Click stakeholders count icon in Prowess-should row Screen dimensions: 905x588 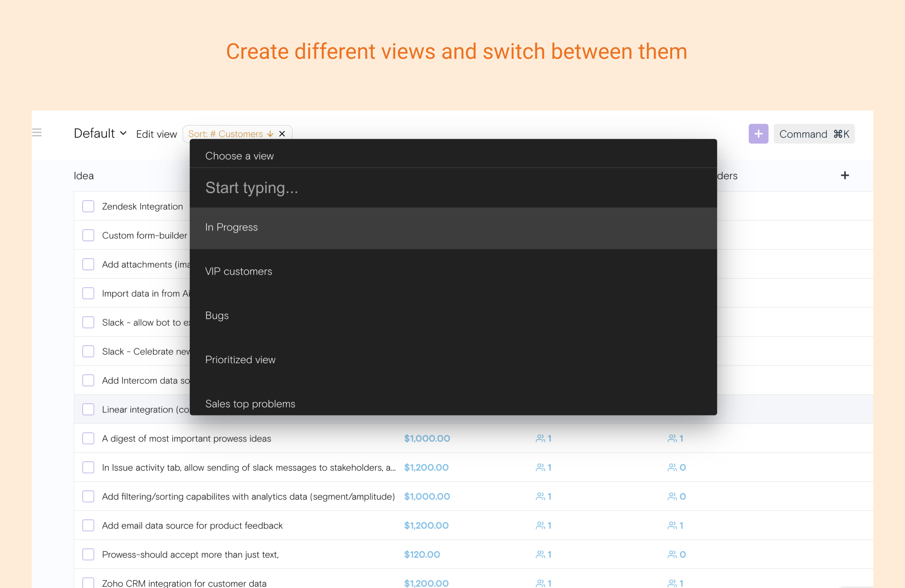(x=672, y=554)
